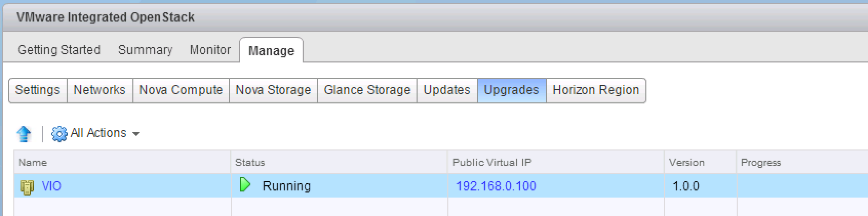Click the blue upgrade arrow icon
Screen dimensions: 868x216
[24, 134]
